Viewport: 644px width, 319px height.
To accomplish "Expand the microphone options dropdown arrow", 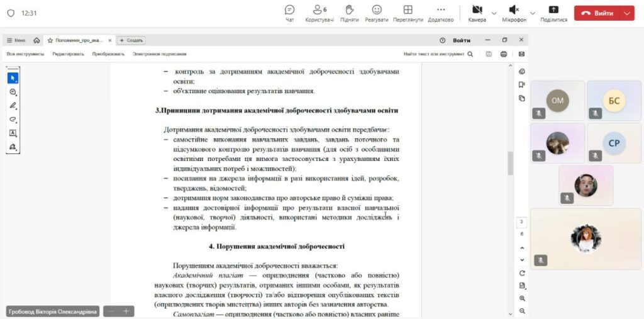I will (x=533, y=13).
